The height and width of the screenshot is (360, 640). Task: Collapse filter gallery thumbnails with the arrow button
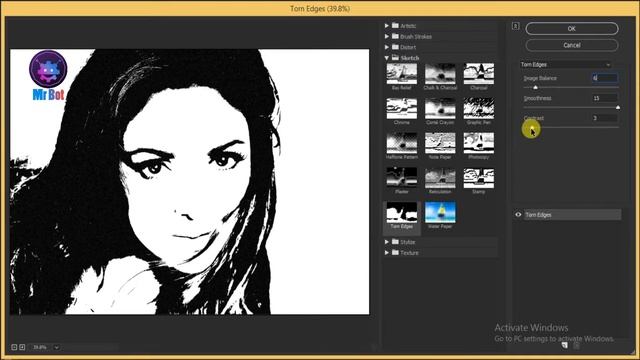point(516,26)
